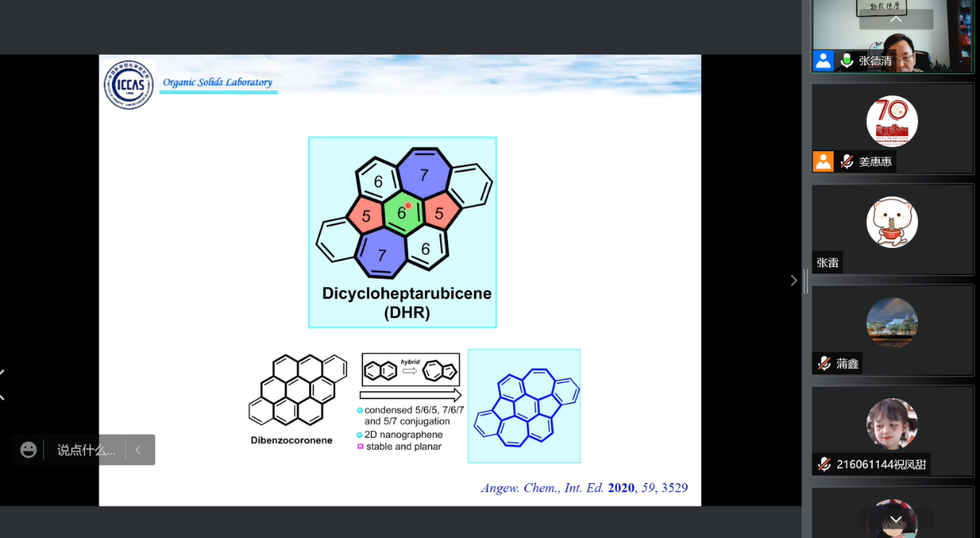Open the emoji picker in chat bar

(x=29, y=450)
